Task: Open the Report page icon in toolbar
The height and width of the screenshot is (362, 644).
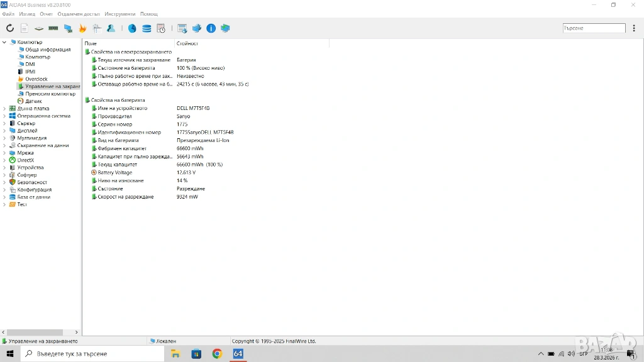Action: 24,28
